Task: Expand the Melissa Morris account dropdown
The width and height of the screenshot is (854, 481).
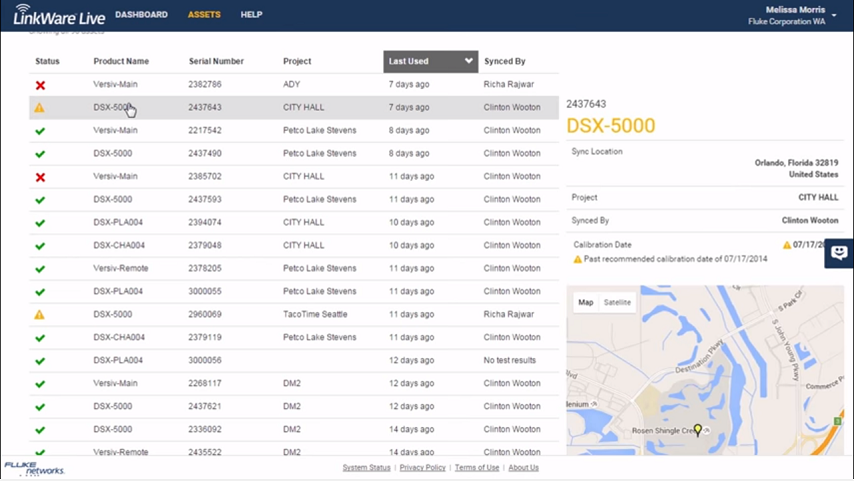Action: pyautogui.click(x=834, y=15)
